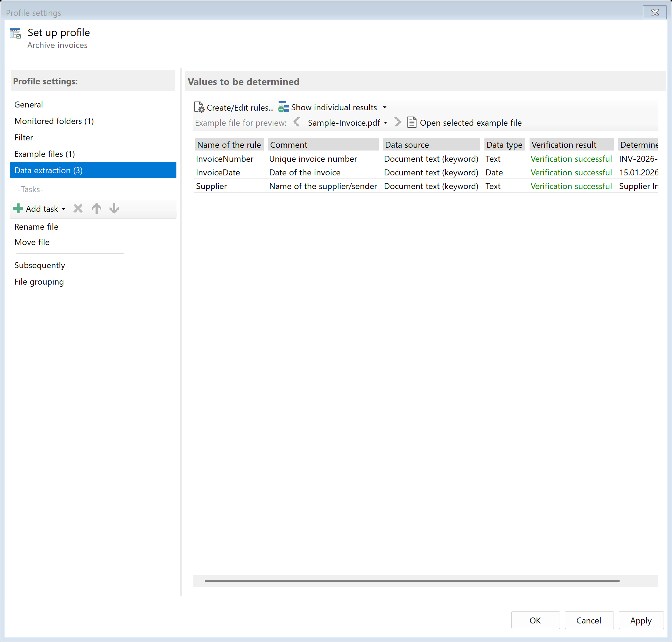Click the Open selected example file document icon

[412, 122]
